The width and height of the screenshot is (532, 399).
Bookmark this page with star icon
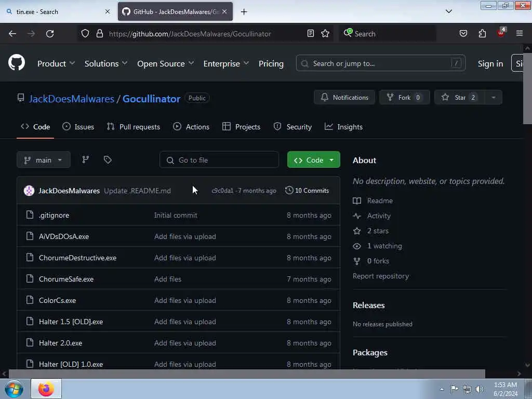tap(325, 33)
